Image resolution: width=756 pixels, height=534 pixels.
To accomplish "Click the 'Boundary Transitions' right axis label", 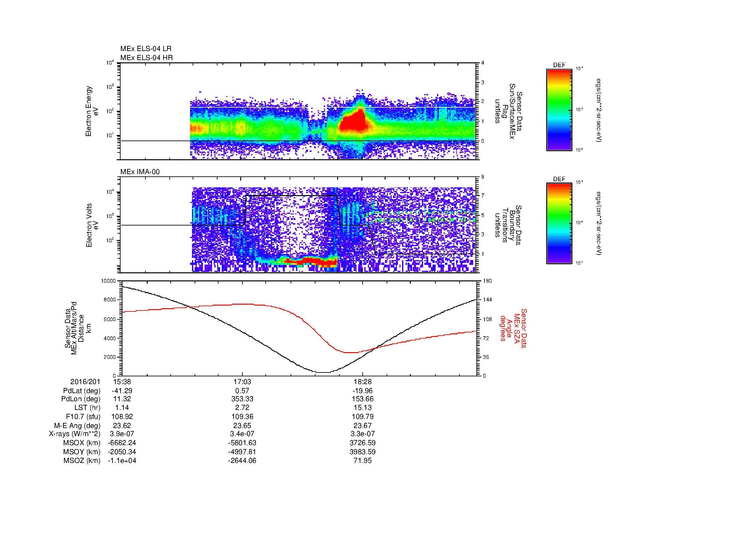I will click(508, 225).
